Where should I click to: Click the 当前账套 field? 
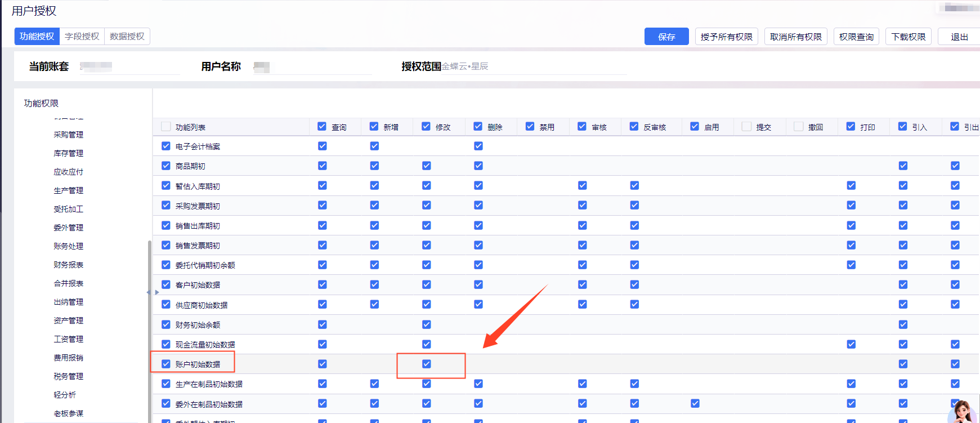tap(129, 66)
